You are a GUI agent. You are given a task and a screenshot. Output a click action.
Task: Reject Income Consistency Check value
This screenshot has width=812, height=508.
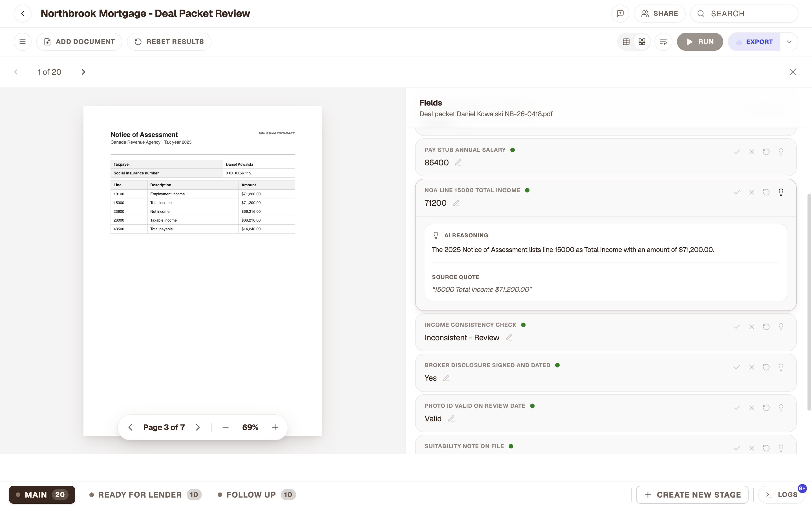(x=752, y=327)
